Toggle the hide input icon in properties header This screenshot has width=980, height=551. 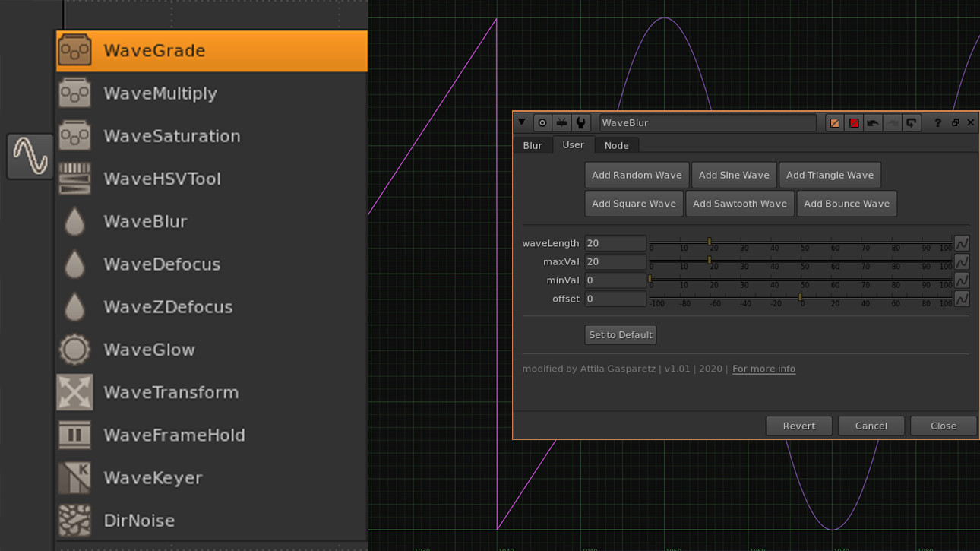click(x=562, y=122)
